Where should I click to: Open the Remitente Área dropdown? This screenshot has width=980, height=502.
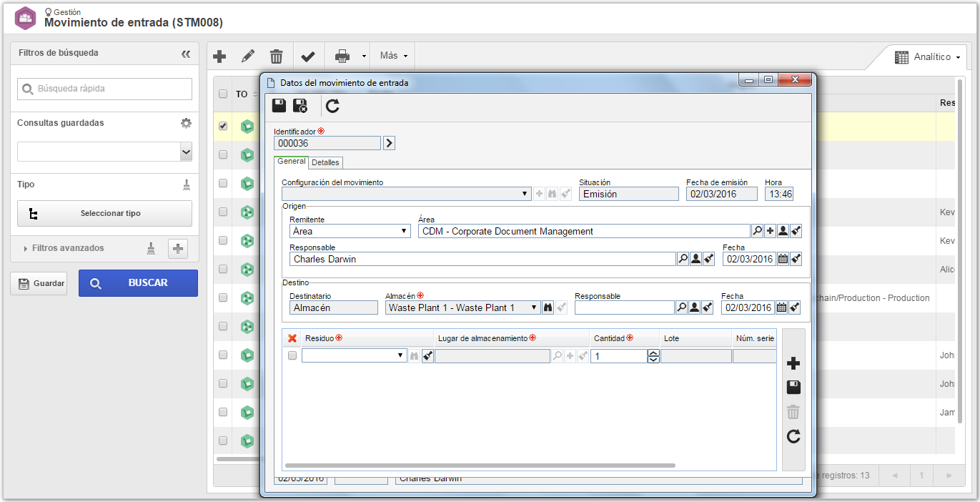pyautogui.click(x=350, y=231)
